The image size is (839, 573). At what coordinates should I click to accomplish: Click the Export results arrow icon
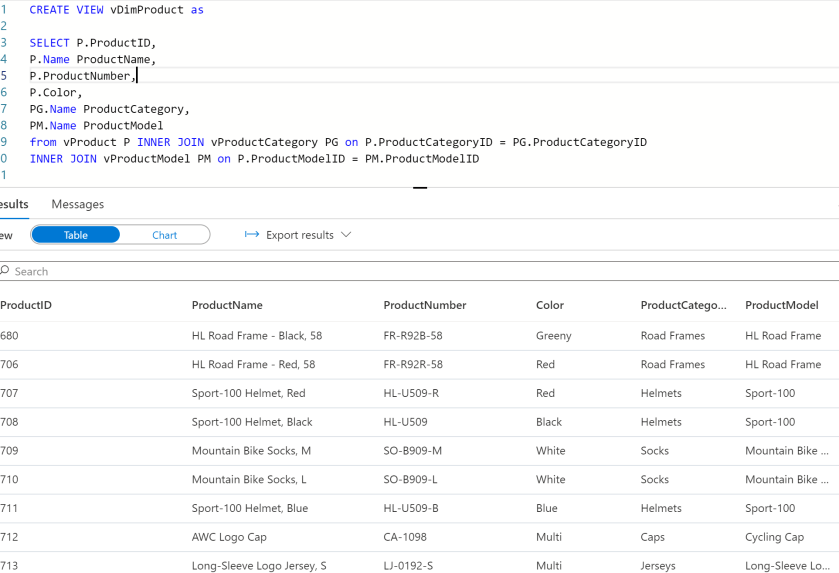pos(251,234)
